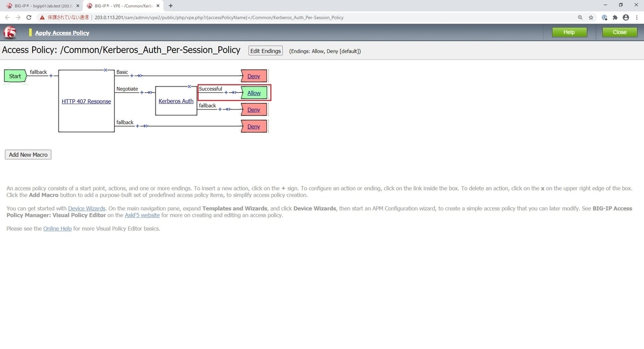This screenshot has height=349, width=644.
Task: Click swap arrow icon on the Negotiate branch
Action: click(x=150, y=92)
